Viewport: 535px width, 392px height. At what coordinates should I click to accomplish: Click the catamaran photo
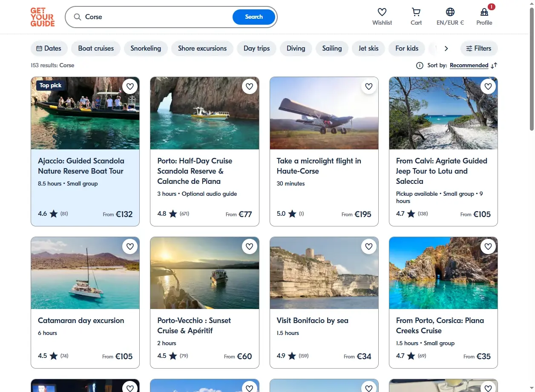click(85, 273)
